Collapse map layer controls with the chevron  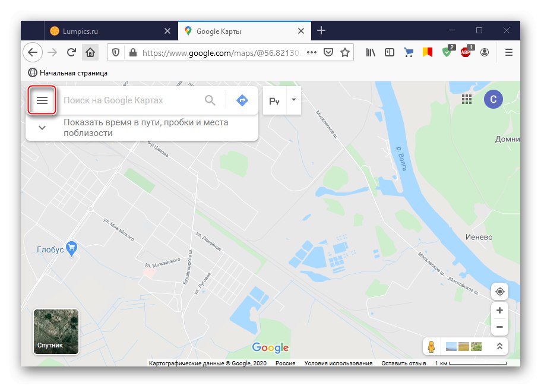click(x=499, y=346)
